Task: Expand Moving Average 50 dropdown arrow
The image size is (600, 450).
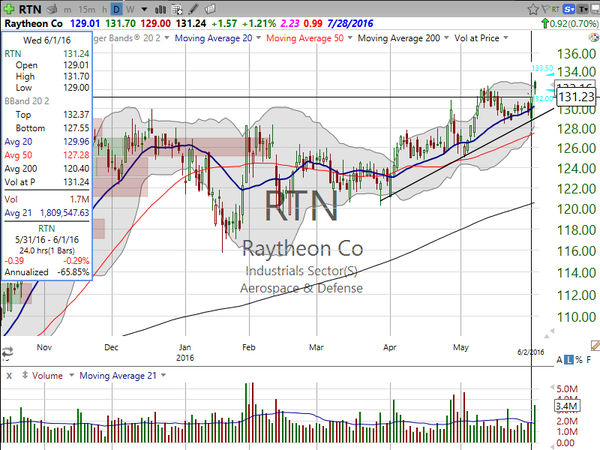Action: (x=350, y=38)
